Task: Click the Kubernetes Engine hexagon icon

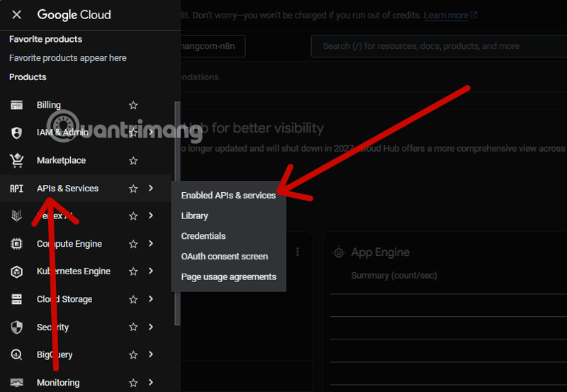Action: [16, 271]
